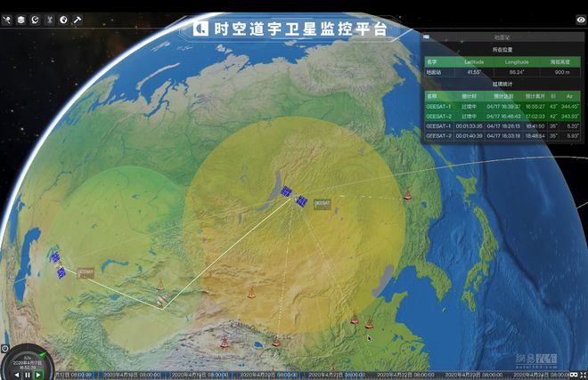This screenshot has width=588, height=380.
Task: Click the circular refresh toolbar icon
Action: coord(35,20)
